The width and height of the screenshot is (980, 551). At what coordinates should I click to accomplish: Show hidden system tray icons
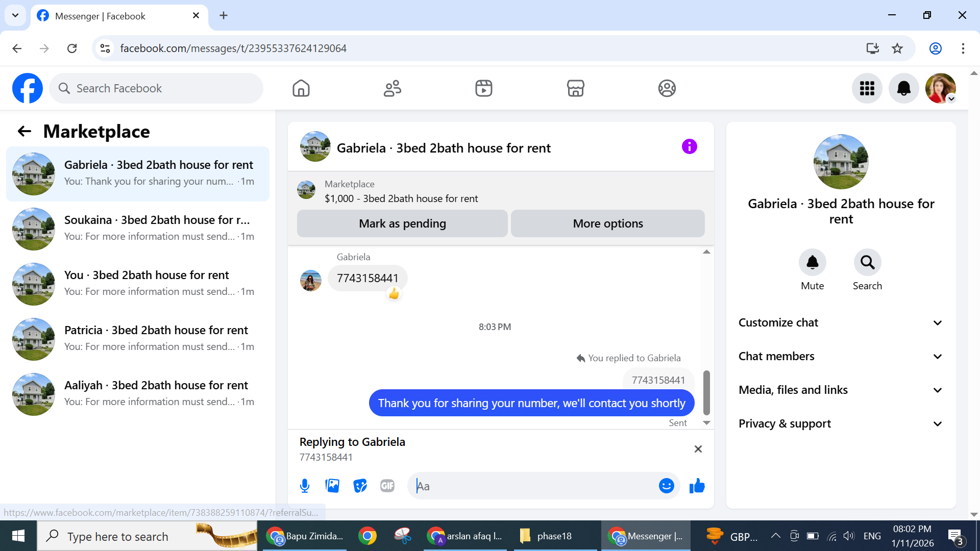click(775, 536)
